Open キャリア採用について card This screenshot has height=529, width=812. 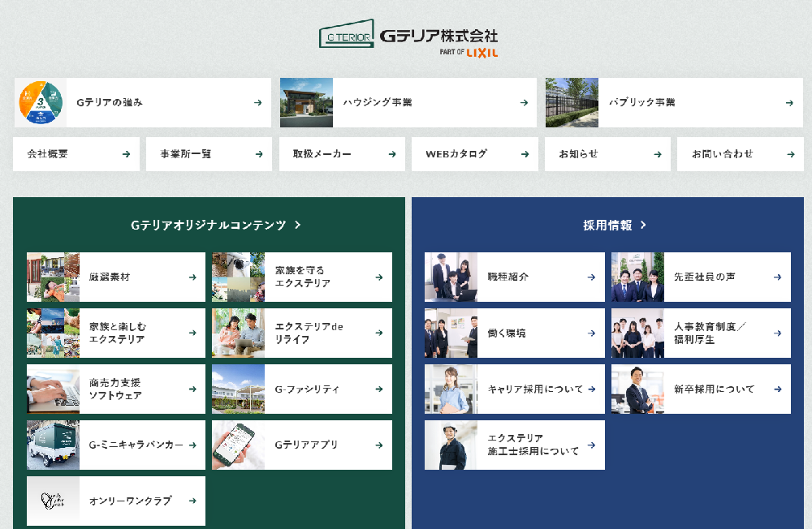pyautogui.click(x=515, y=389)
